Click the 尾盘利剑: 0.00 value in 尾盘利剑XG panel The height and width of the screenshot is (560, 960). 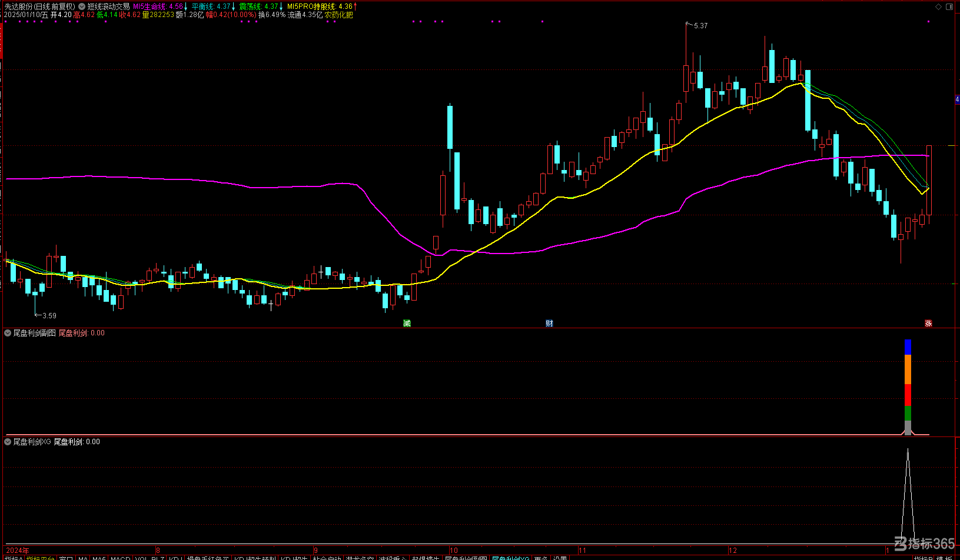click(77, 442)
